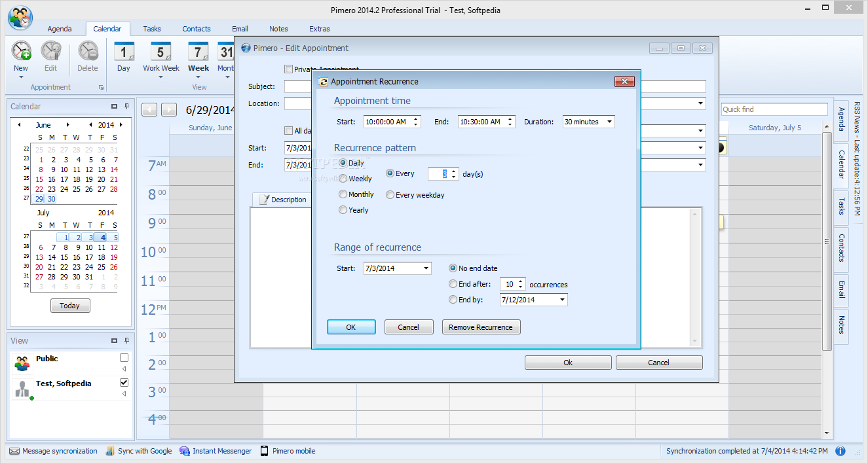
Task: Go to next week arrow in calendar
Action: 169,110
